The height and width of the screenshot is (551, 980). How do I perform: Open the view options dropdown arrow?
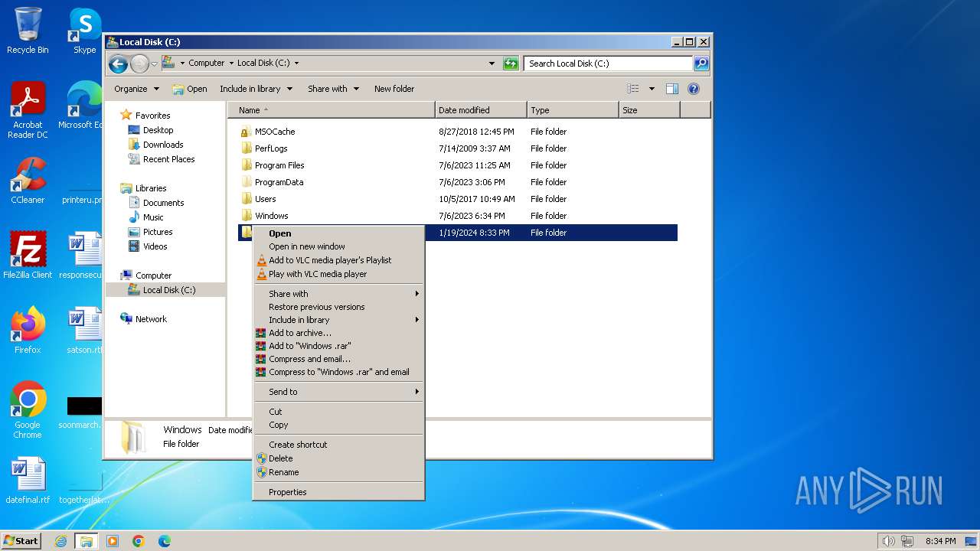(x=652, y=89)
